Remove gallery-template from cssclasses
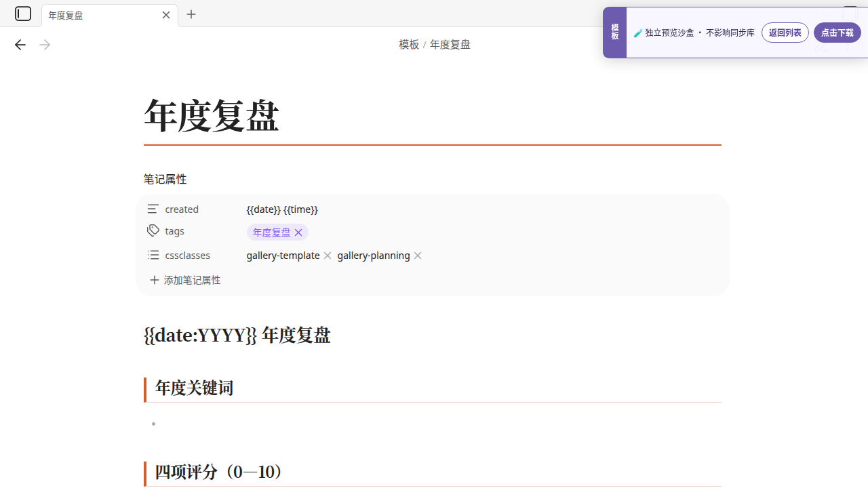Viewport: 868px width, 488px height. coord(328,256)
